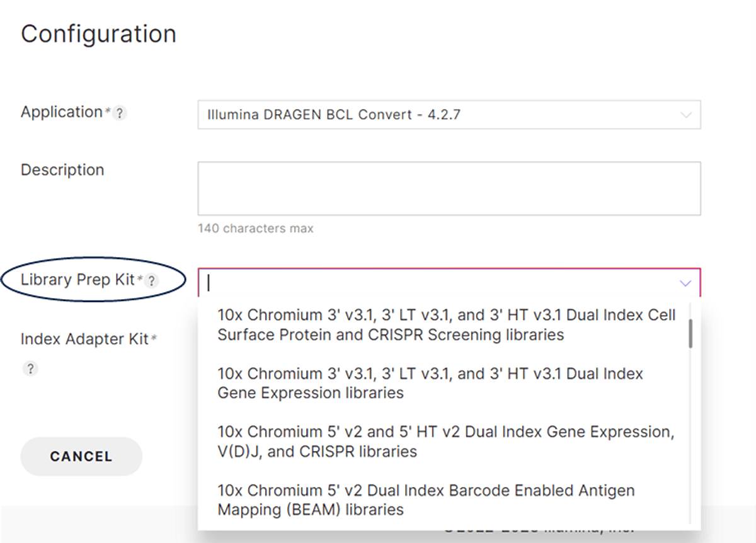756x543 pixels.
Task: Click the Index Adapter Kit label
Action: [x=84, y=339]
